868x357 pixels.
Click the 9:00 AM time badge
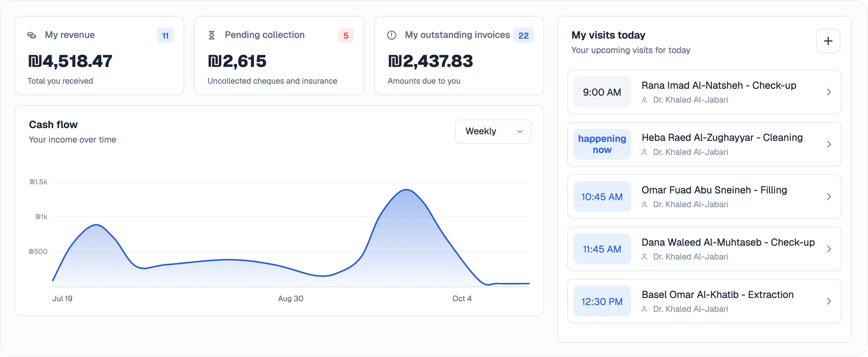(x=602, y=92)
